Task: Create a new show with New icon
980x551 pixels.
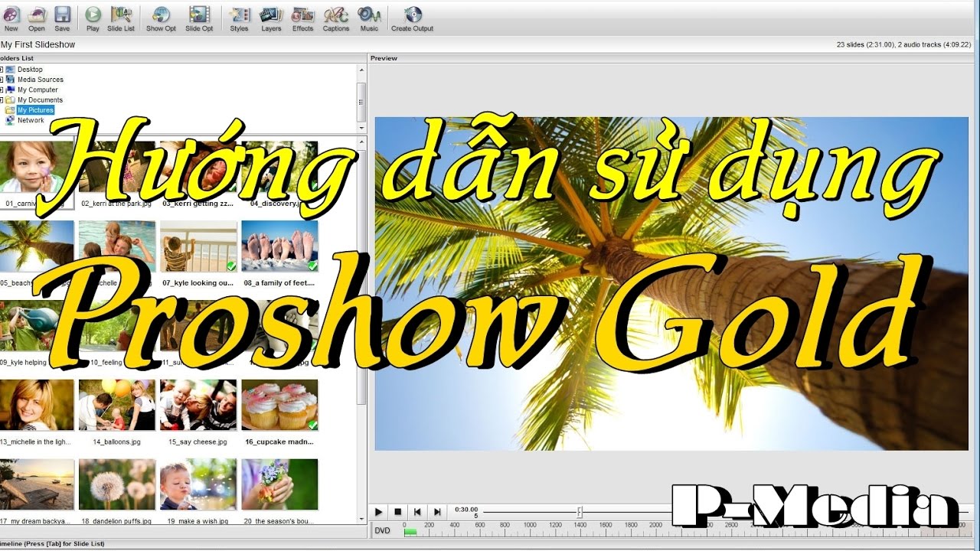Action: pyautogui.click(x=11, y=18)
